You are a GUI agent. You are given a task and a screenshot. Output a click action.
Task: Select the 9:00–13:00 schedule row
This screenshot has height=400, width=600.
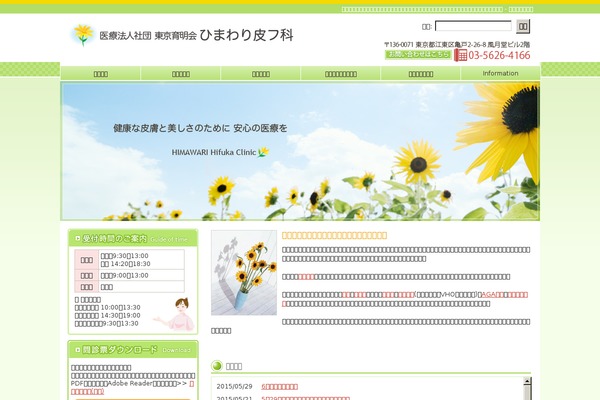pos(130,276)
